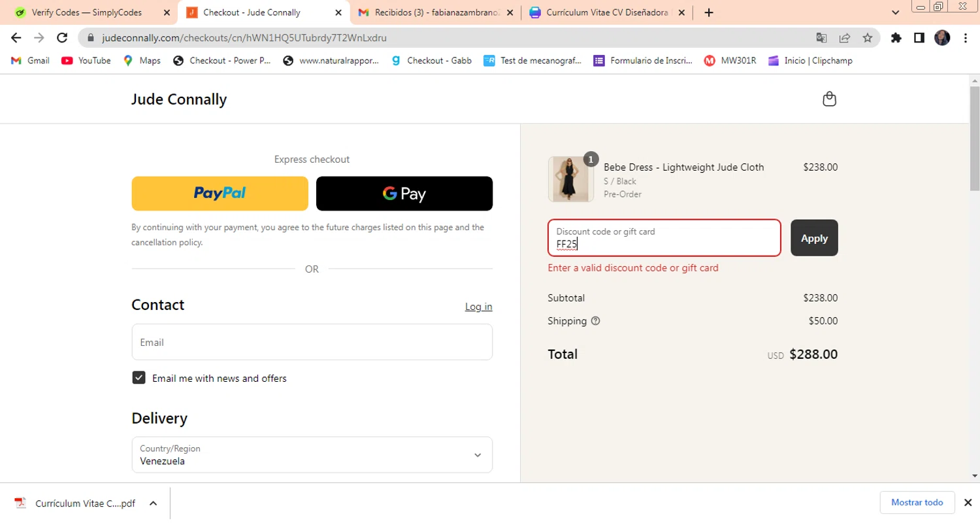The height and width of the screenshot is (523, 980).
Task: Close the Checkout - Jude Connally tab
Action: tap(338, 12)
